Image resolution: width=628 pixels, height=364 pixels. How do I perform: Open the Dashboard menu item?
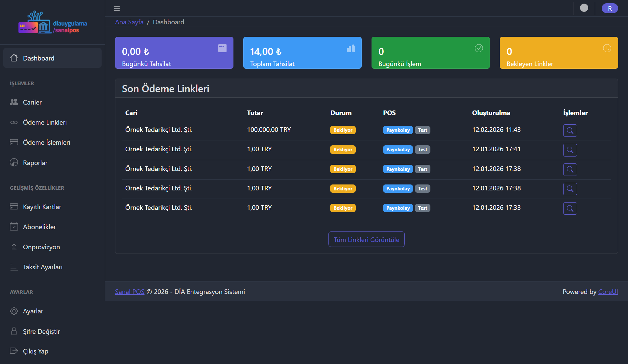coord(52,58)
